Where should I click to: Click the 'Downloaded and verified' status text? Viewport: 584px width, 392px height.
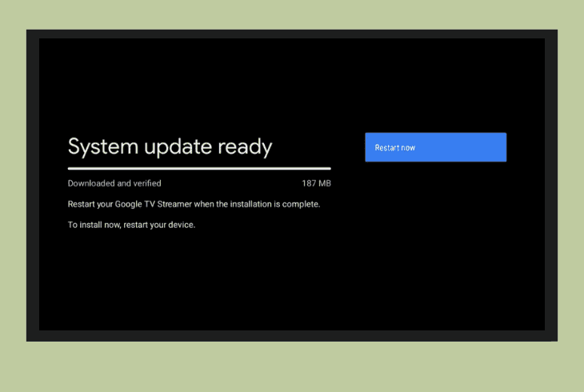(114, 183)
